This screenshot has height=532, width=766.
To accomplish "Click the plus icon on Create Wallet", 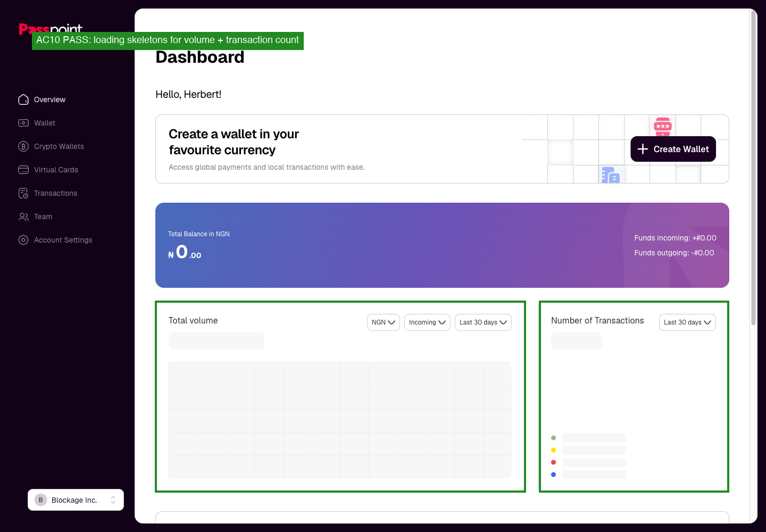I will click(x=643, y=149).
